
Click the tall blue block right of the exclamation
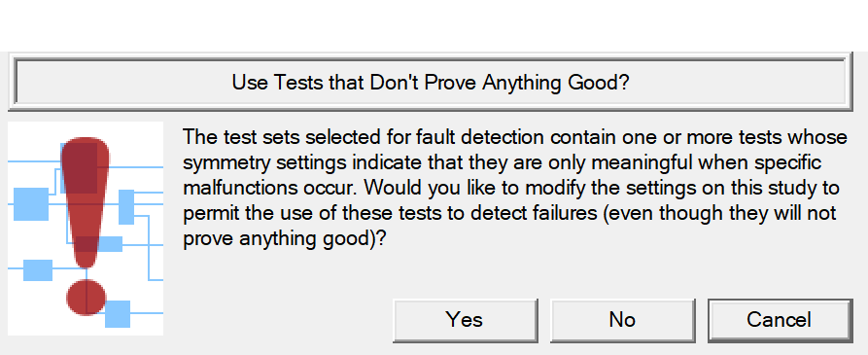coord(126,206)
